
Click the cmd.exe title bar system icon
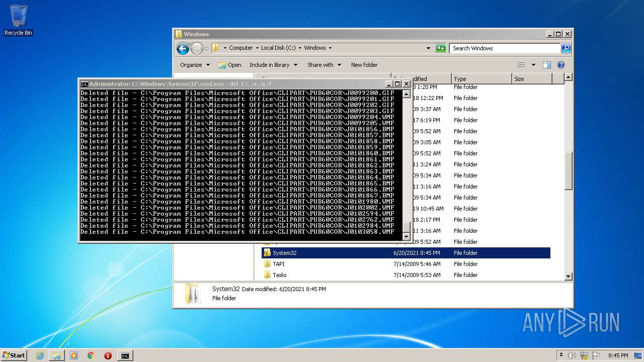point(85,84)
